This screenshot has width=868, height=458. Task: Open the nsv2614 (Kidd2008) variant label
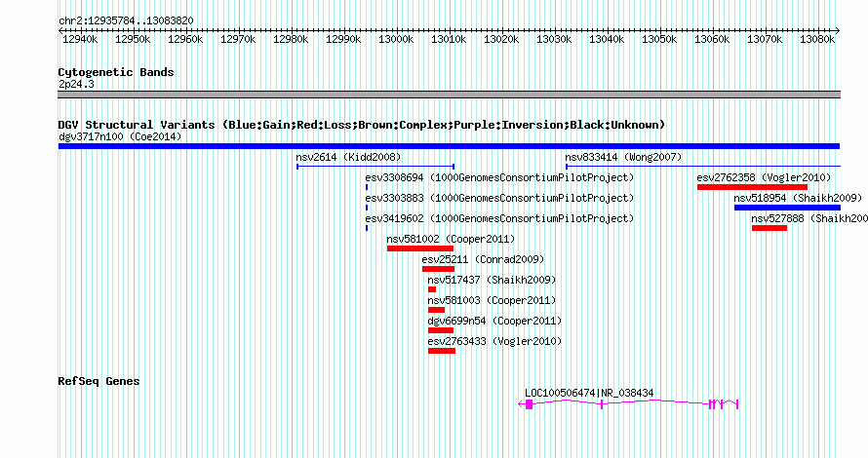point(348,157)
